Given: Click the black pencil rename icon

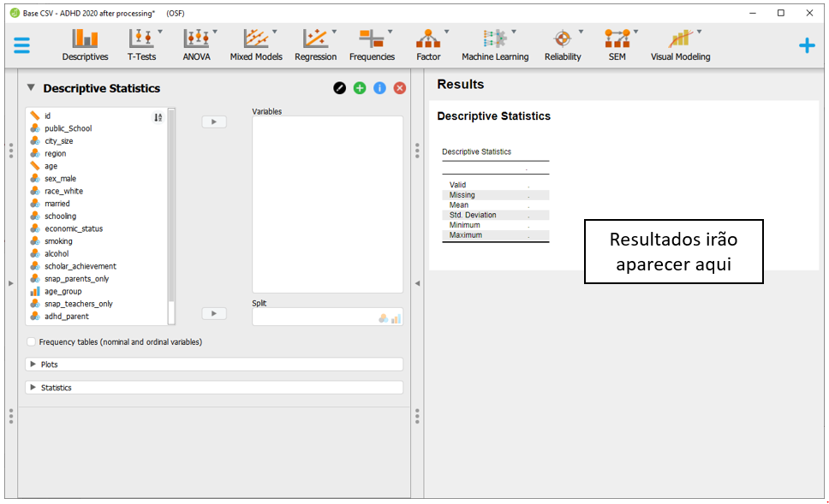Looking at the screenshot, I should (340, 88).
